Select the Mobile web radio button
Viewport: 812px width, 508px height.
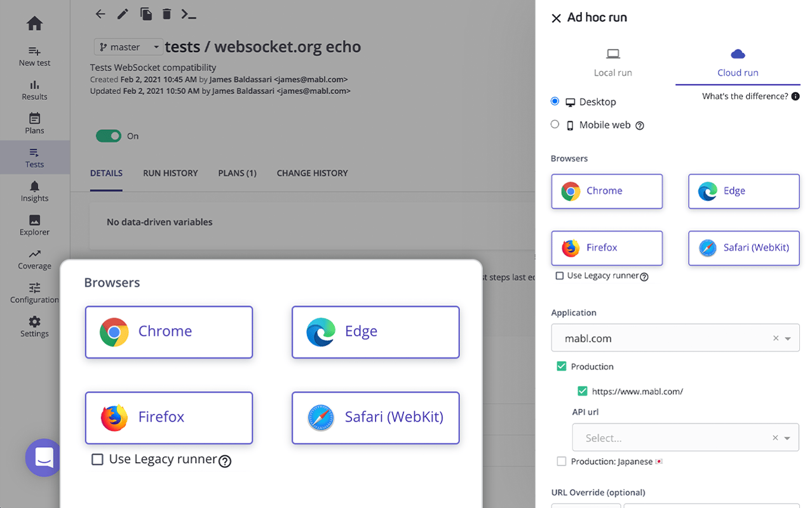coord(555,125)
